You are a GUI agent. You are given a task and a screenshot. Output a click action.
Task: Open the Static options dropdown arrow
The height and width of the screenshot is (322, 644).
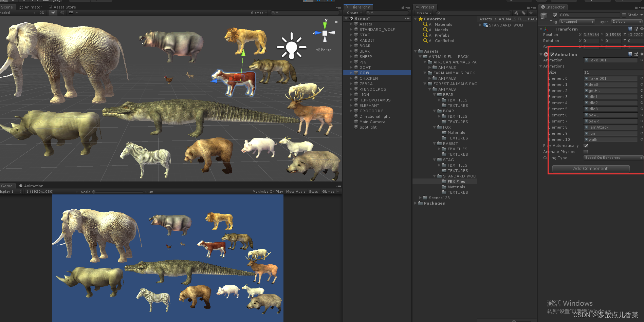pos(641,15)
